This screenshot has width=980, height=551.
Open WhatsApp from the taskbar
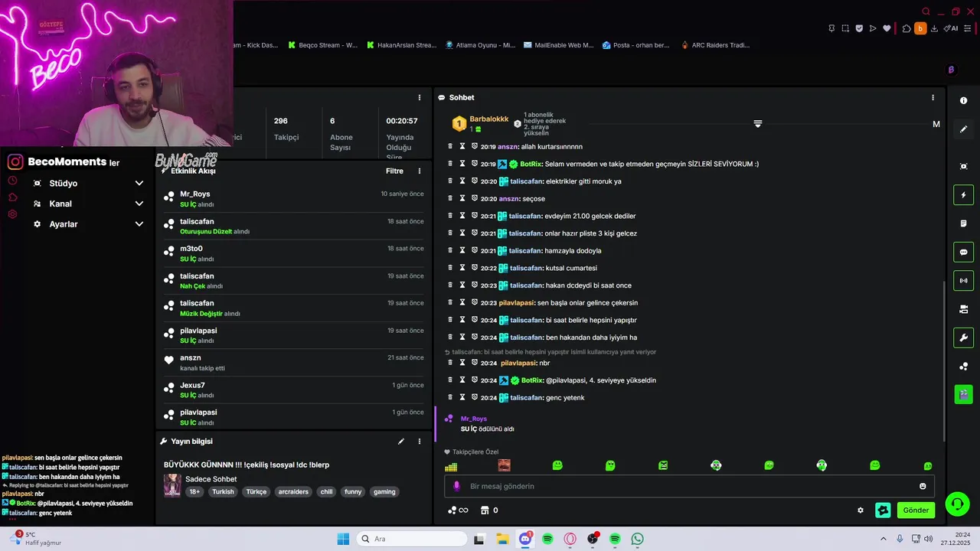(x=638, y=539)
